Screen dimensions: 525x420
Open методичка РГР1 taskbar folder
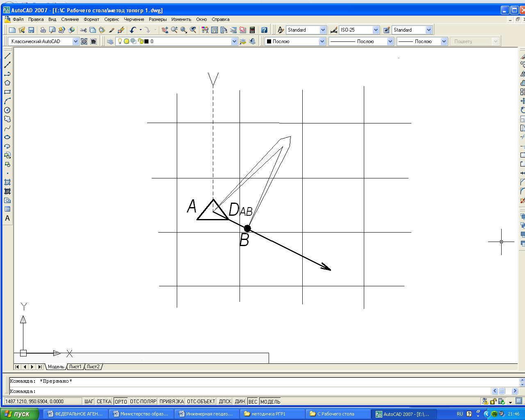[x=273, y=414]
